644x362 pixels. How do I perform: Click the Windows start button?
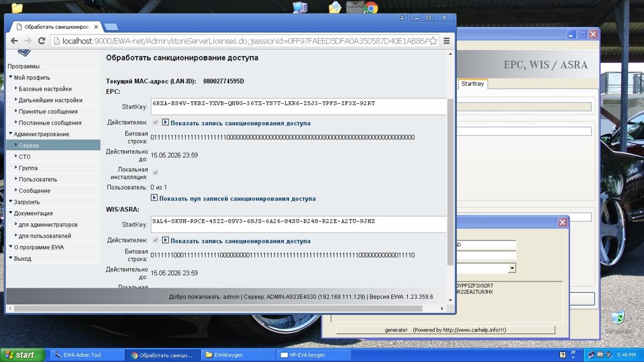pyautogui.click(x=23, y=355)
